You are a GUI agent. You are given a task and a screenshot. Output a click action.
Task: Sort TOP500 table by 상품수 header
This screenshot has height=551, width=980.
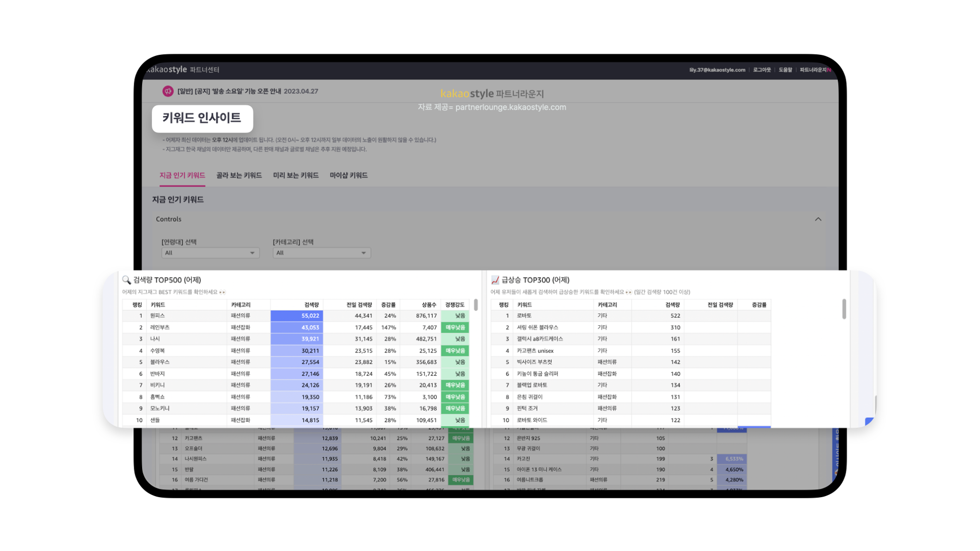click(429, 305)
